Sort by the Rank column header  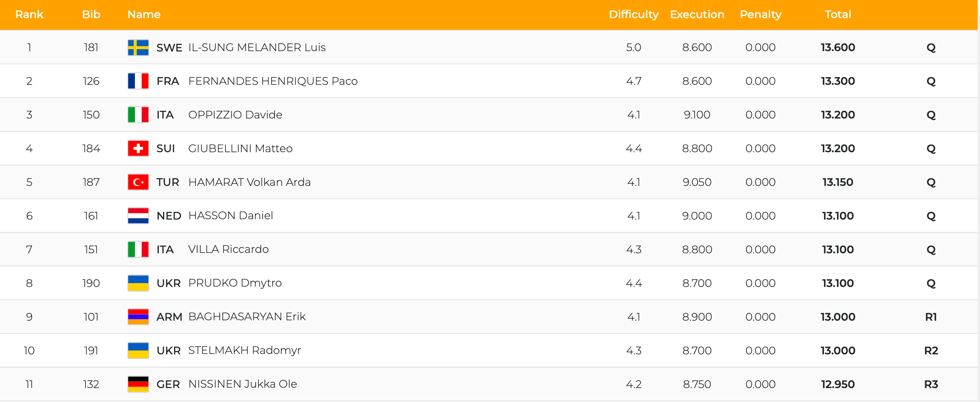29,15
